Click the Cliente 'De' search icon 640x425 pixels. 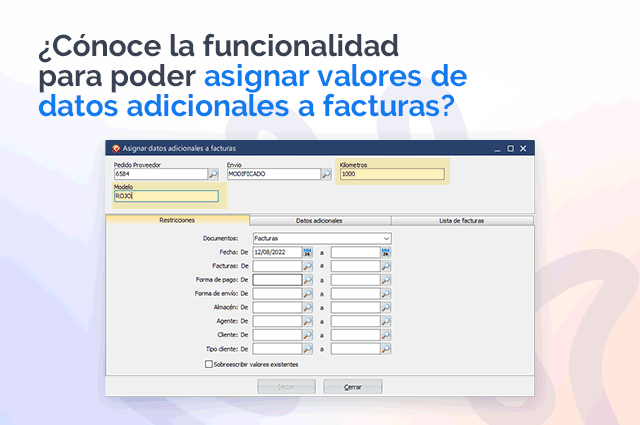pos(308,335)
